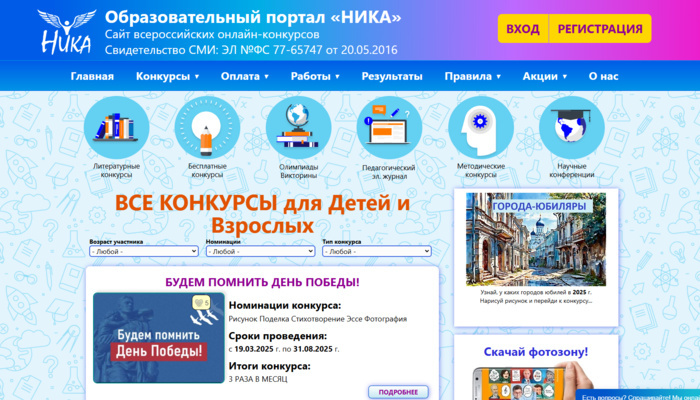The width and height of the screenshot is (700, 400).
Task: Open the Оплата menu
Action: tap(245, 76)
